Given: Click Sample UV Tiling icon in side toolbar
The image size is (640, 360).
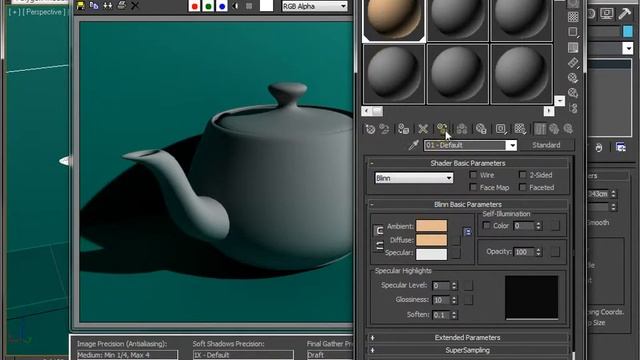Looking at the screenshot, I should click(573, 32).
